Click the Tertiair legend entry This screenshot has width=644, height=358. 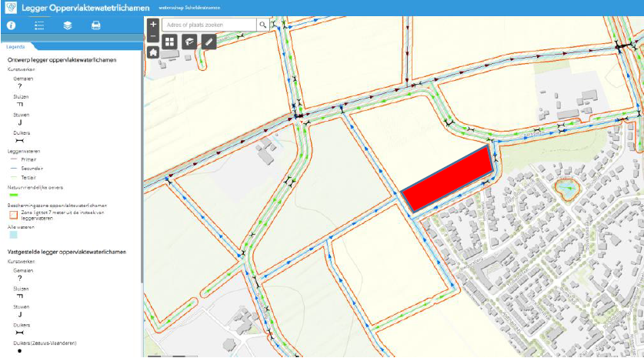[28, 178]
